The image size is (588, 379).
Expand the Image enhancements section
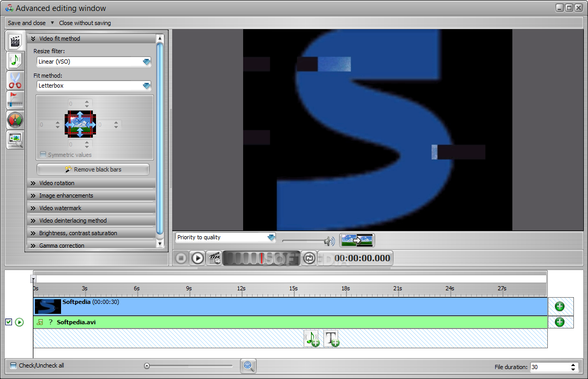click(x=91, y=195)
